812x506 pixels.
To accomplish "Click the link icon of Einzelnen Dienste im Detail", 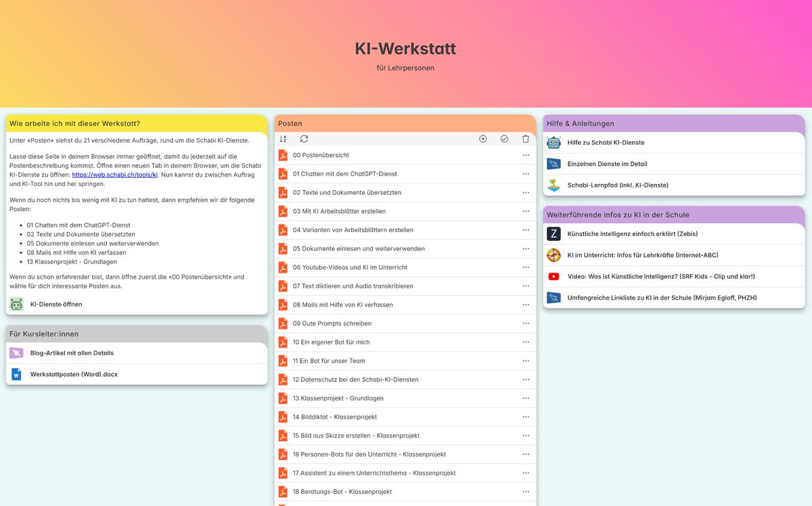I will pyautogui.click(x=554, y=164).
